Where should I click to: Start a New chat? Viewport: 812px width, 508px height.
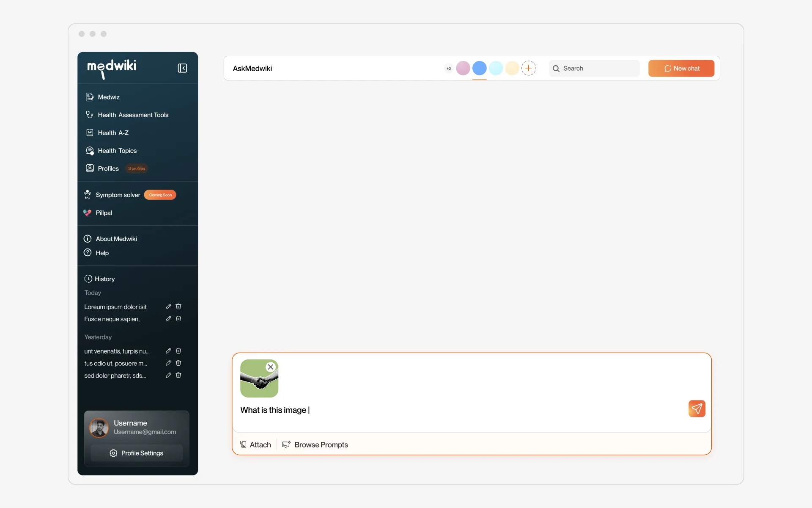681,68
